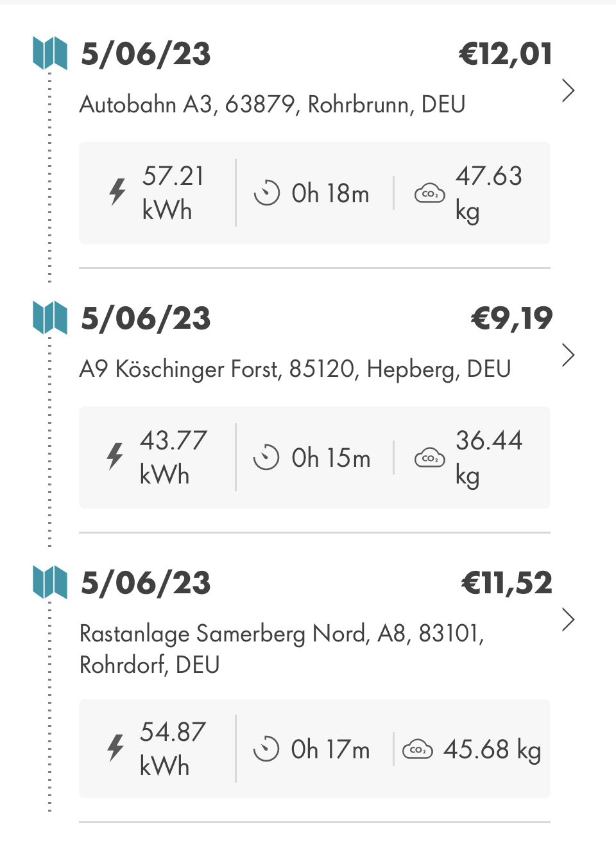
Task: Click clock icon beside 0h 15m duration
Action: [266, 457]
